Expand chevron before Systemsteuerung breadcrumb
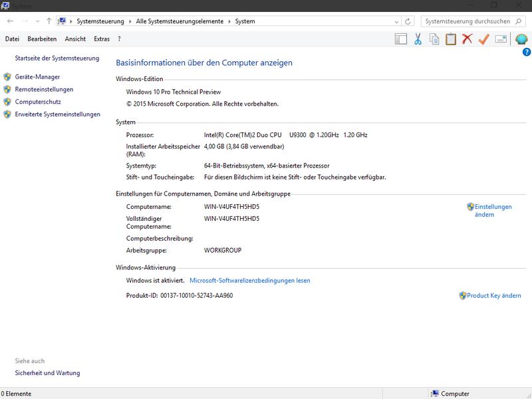Screen dimensions: 532x399 [71, 21]
